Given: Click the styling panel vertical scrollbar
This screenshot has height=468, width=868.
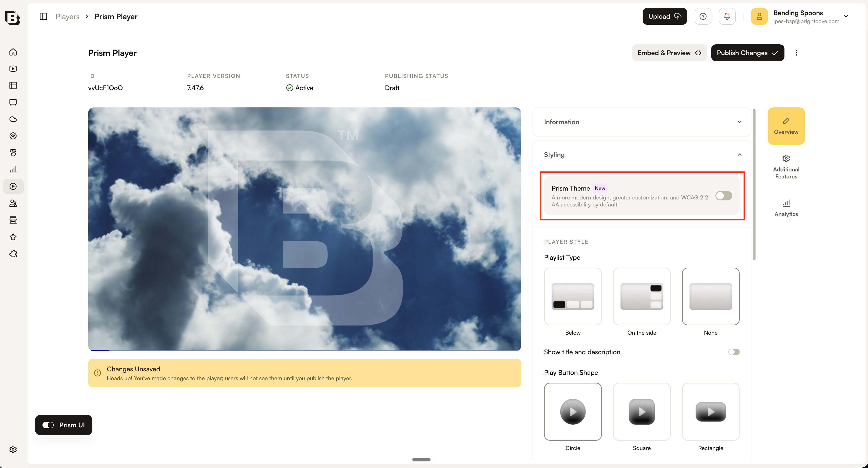Looking at the screenshot, I should 754,184.
